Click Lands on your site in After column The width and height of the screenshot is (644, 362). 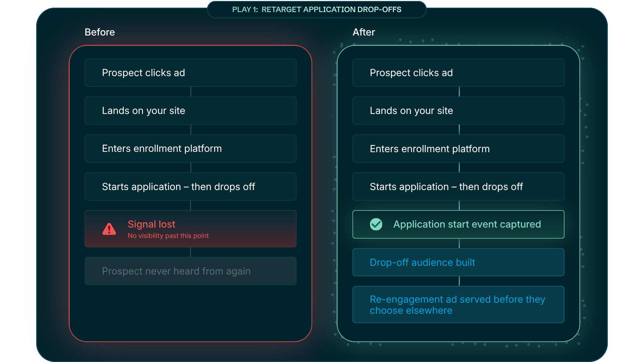pos(458,111)
